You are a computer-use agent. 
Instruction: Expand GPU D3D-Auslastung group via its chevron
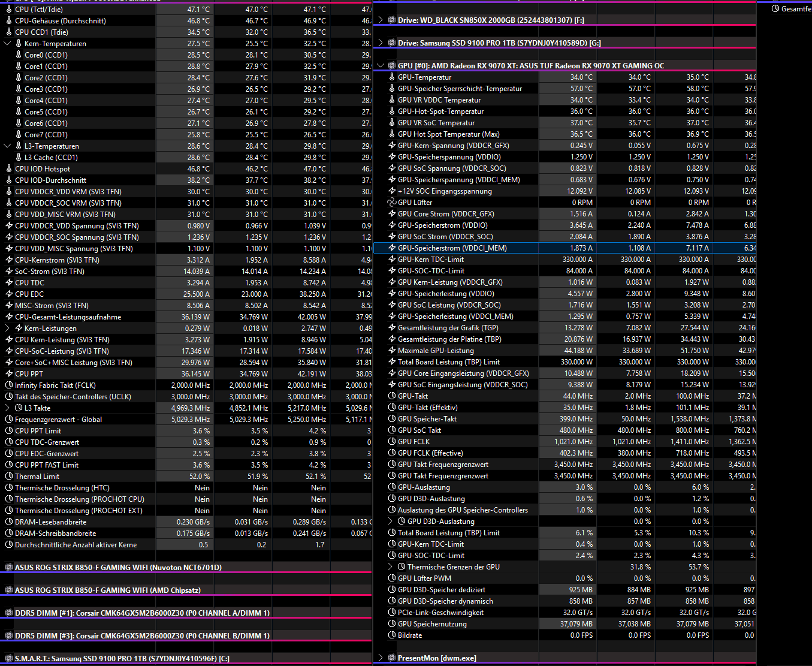click(391, 522)
